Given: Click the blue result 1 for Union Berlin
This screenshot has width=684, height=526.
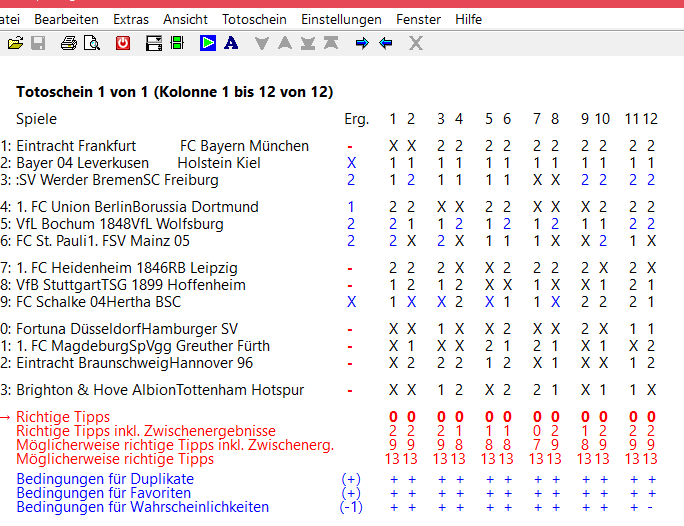Looking at the screenshot, I should tap(351, 207).
